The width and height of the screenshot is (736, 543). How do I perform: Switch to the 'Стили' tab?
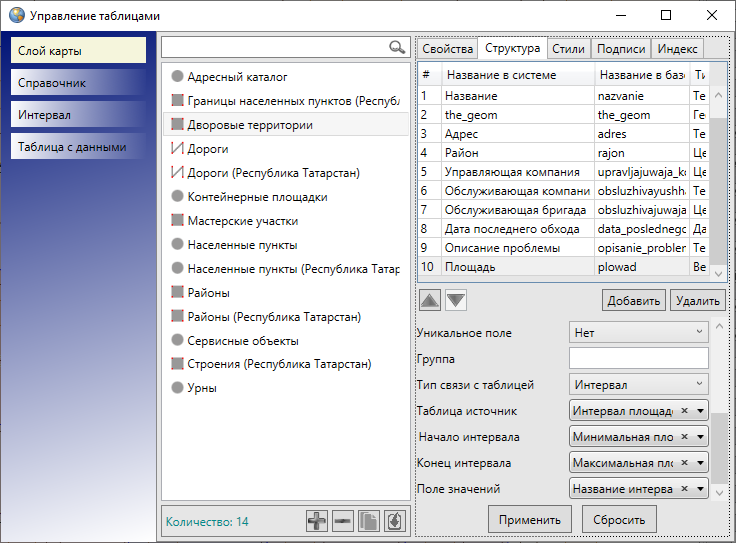coord(568,49)
